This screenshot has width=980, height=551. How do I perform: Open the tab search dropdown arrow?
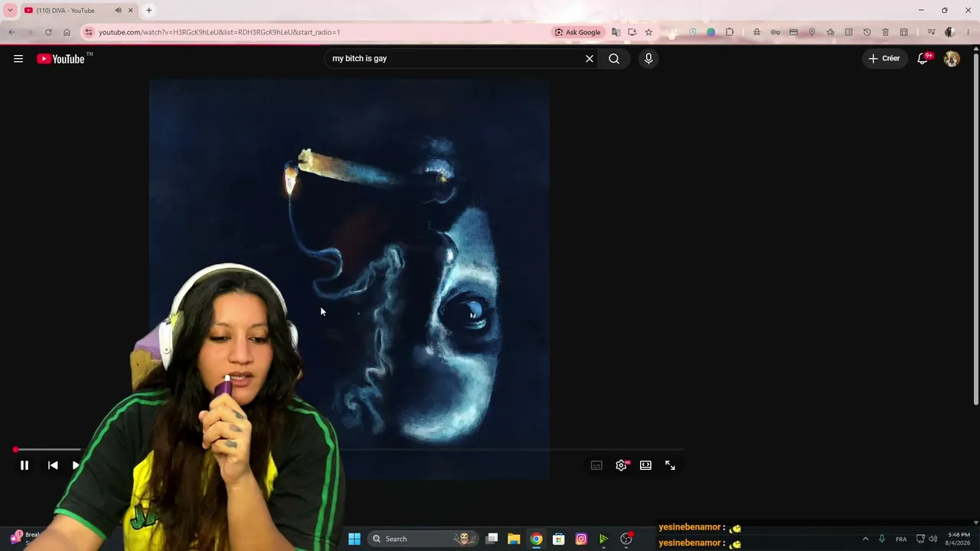10,11
